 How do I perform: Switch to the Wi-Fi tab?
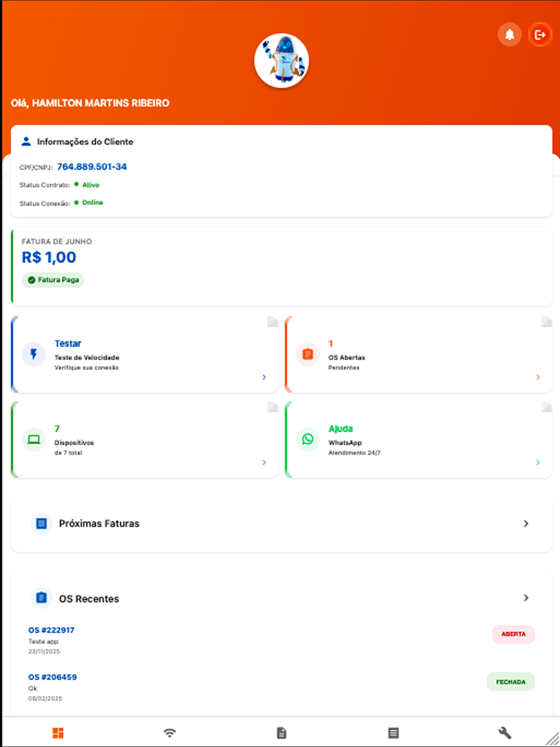coord(170,733)
